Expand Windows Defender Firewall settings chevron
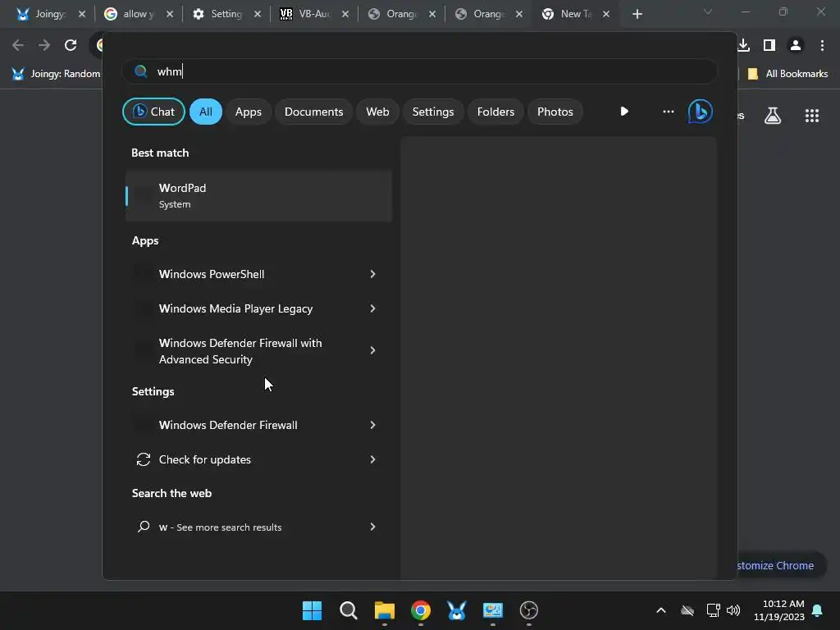 point(372,425)
